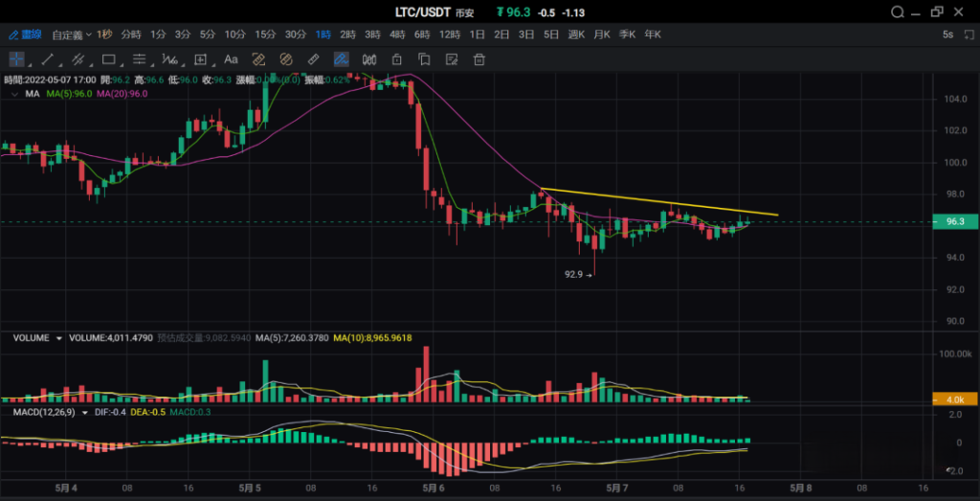
Task: Select the active 1時 timeframe
Action: 323,34
